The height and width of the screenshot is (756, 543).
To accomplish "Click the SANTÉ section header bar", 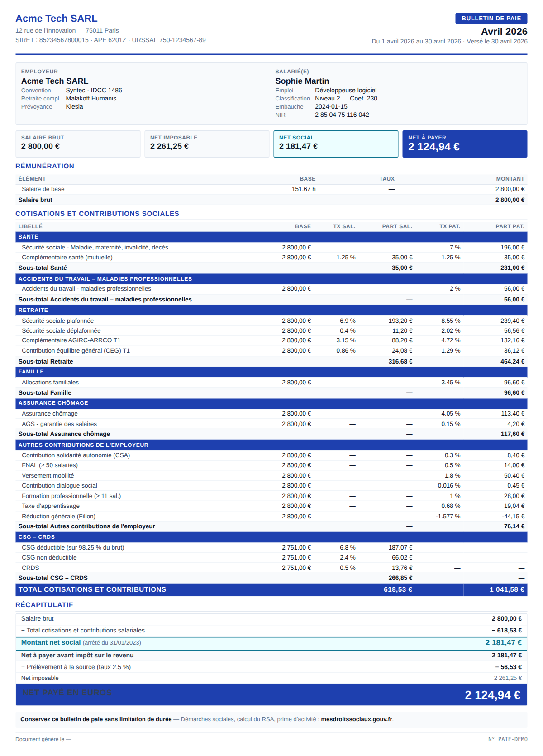I will 271,237.
